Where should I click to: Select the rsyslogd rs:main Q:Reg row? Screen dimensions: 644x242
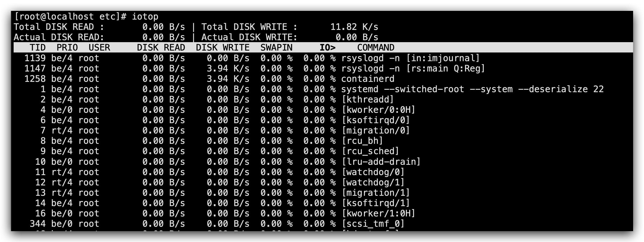pos(413,69)
